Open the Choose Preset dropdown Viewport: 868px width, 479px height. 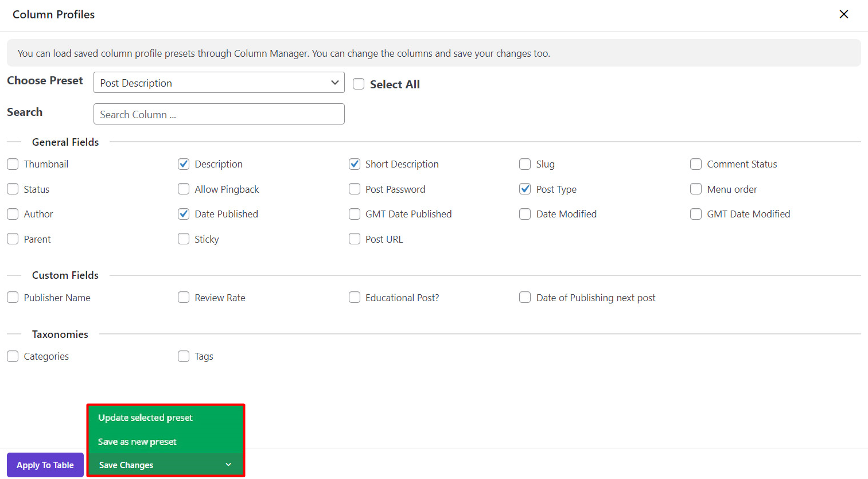click(x=219, y=83)
